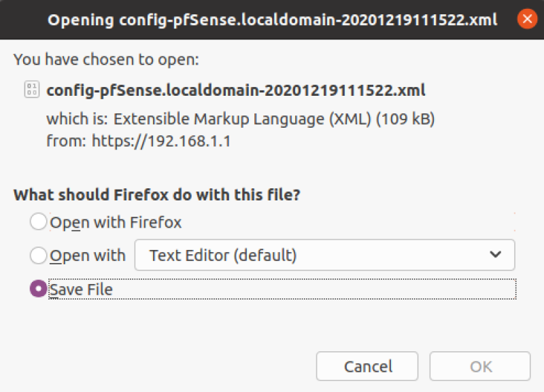Confirm the choice with OK button
This screenshot has width=544, height=392.
click(x=480, y=366)
